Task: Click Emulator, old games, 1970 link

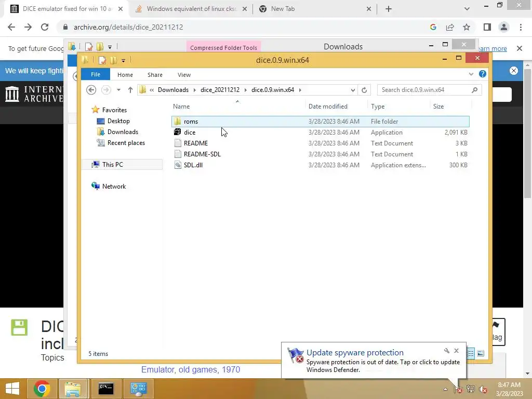Action: pyautogui.click(x=191, y=369)
